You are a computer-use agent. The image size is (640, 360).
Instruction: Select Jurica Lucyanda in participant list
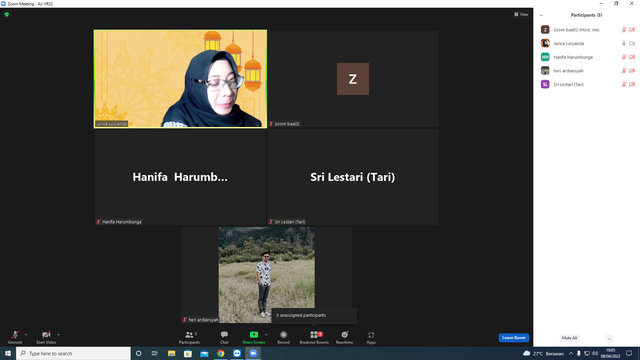(x=587, y=43)
